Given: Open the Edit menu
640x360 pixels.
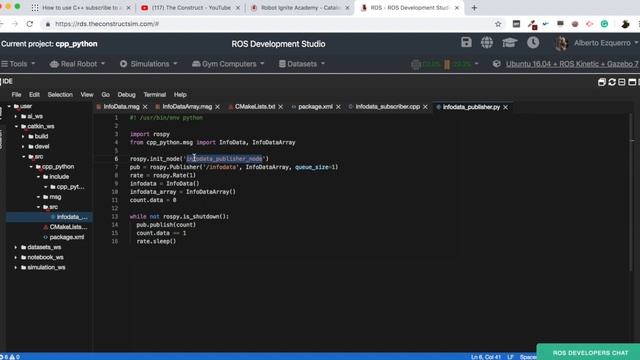Looking at the screenshot, I should click(x=34, y=95).
